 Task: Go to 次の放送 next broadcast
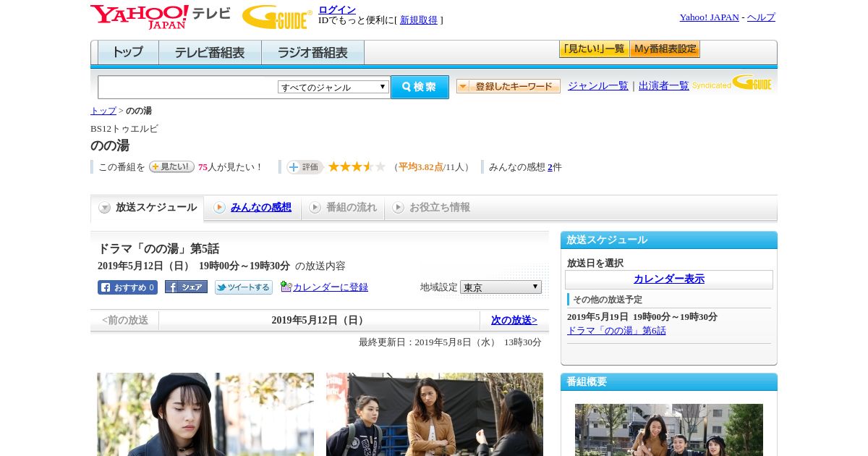(x=514, y=320)
